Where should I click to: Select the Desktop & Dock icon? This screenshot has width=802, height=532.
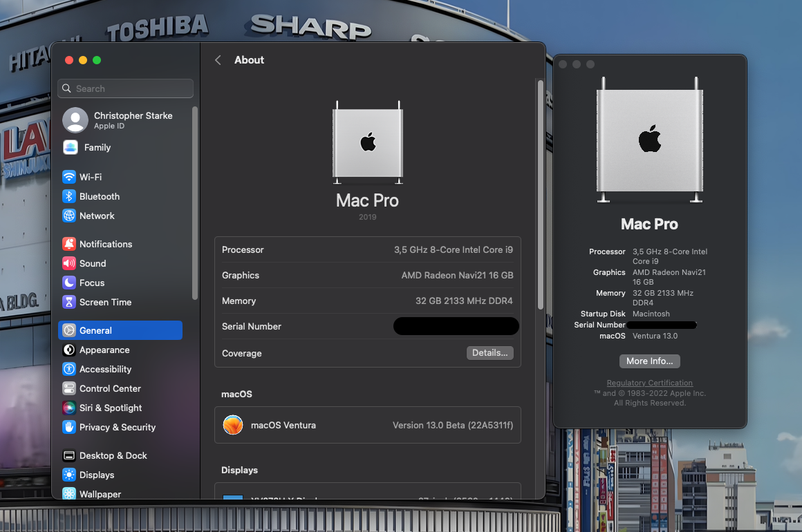pyautogui.click(x=69, y=455)
